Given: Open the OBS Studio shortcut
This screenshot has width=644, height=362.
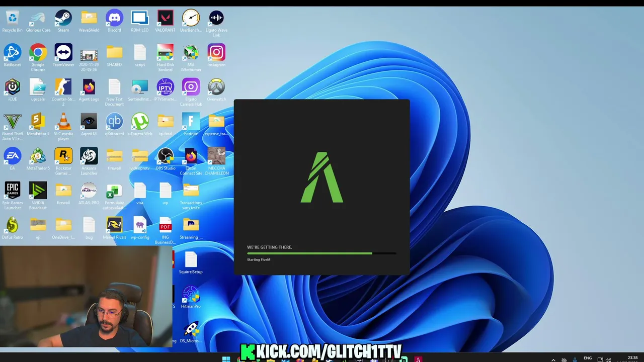Looking at the screenshot, I should tap(165, 156).
